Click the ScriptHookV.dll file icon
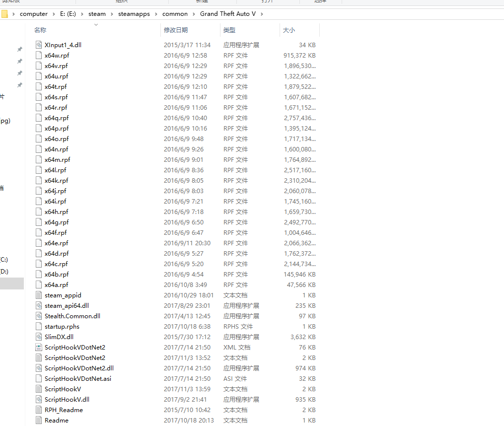 (39, 399)
